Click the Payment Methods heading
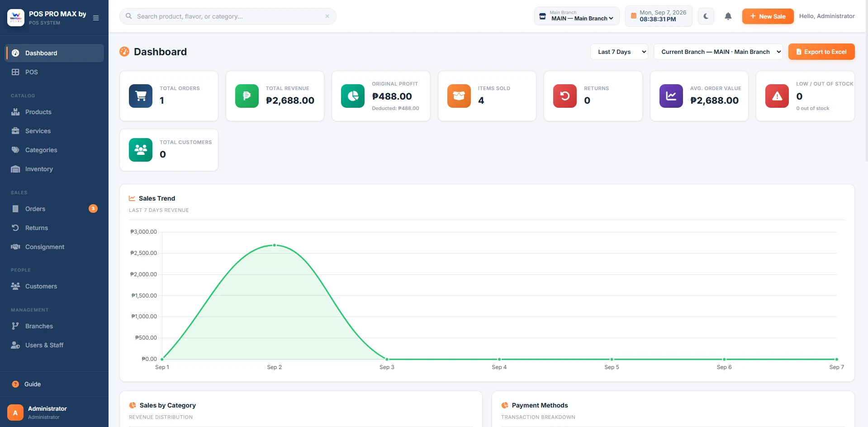This screenshot has width=868, height=427. tap(540, 405)
